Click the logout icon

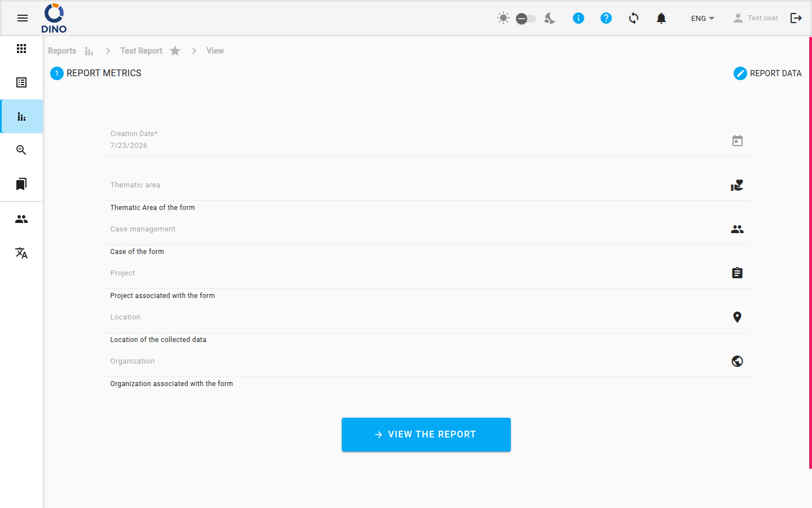(796, 18)
